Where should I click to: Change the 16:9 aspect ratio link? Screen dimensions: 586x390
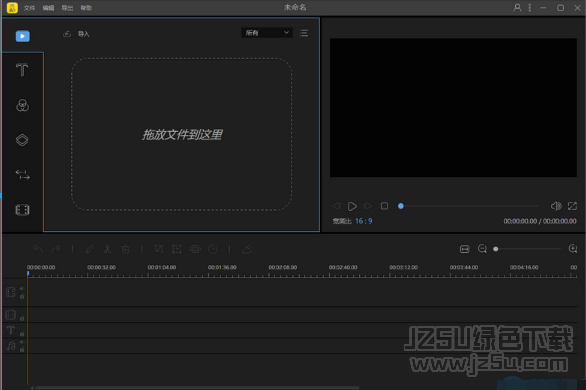pos(364,221)
